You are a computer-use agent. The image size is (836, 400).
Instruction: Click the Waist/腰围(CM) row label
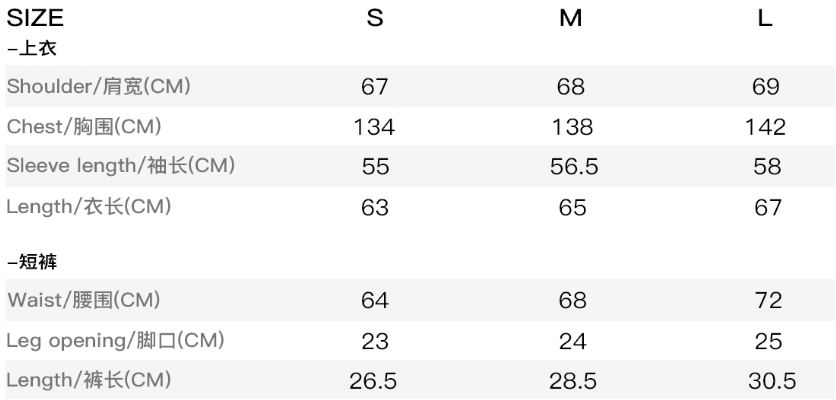pos(83,299)
